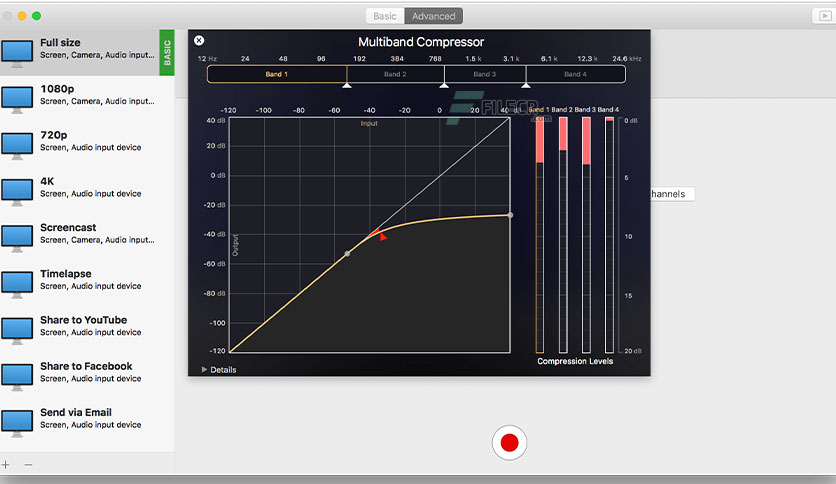Viewport: 836px width, 484px height.
Task: Select Band 1 in the frequency bar
Action: point(277,74)
